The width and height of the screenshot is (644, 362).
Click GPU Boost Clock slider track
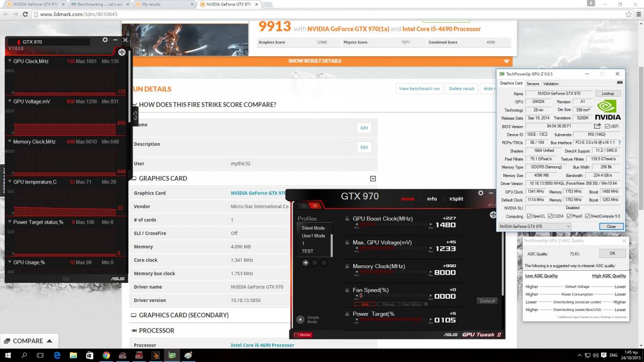(393, 225)
